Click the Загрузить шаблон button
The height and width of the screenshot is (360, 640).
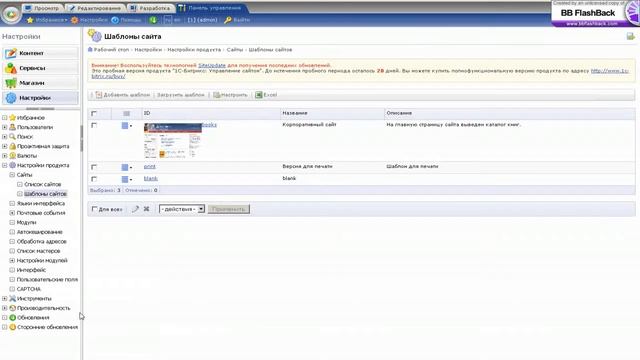[180, 95]
